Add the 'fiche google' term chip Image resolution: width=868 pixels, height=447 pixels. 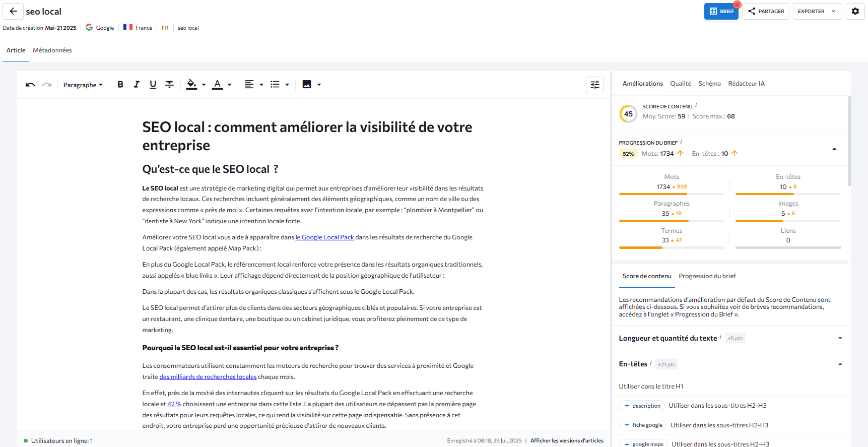643,425
